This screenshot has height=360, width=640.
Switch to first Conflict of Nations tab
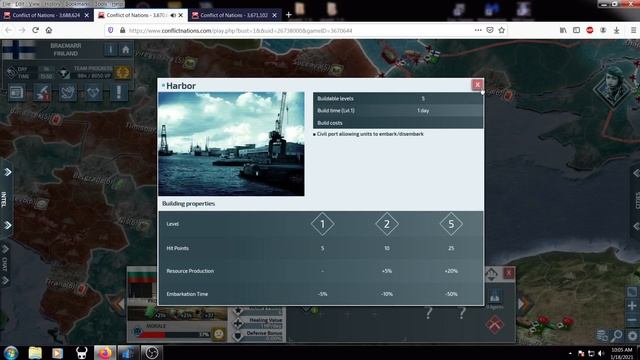47,15
